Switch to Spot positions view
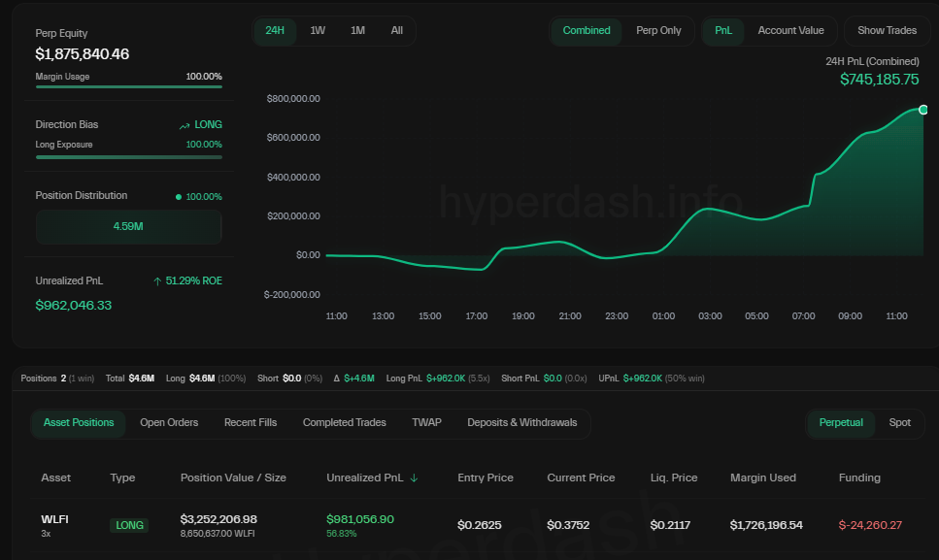The height and width of the screenshot is (560, 939). (x=899, y=423)
